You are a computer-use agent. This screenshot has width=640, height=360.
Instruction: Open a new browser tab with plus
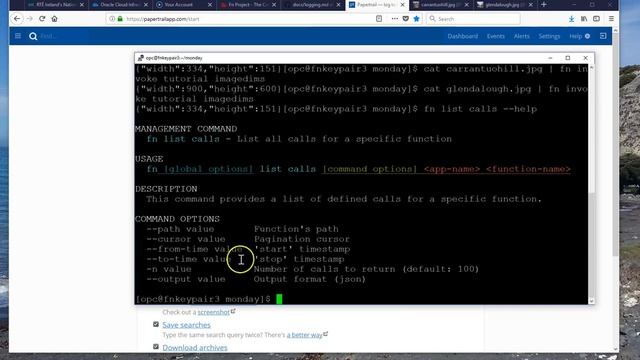click(x=544, y=5)
